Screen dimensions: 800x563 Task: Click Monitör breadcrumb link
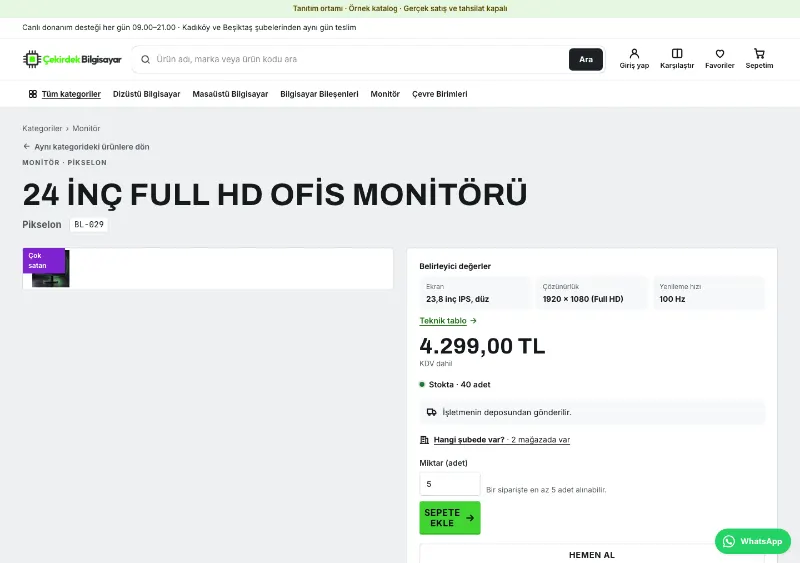[86, 128]
